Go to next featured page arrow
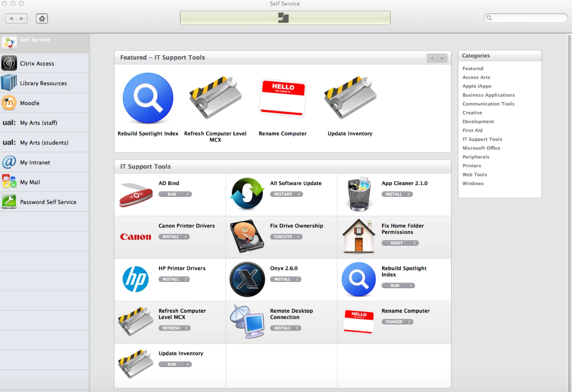This screenshot has width=572, height=392. (x=442, y=58)
